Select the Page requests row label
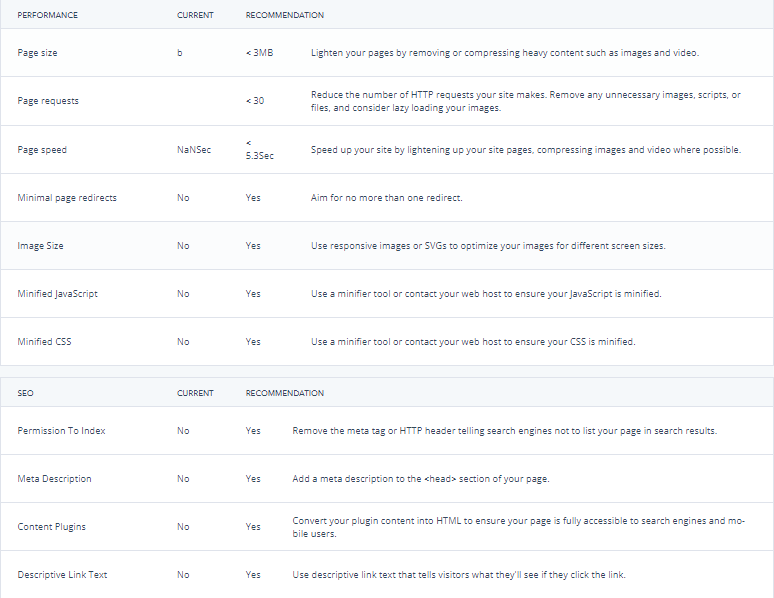The image size is (774, 598). tap(48, 101)
